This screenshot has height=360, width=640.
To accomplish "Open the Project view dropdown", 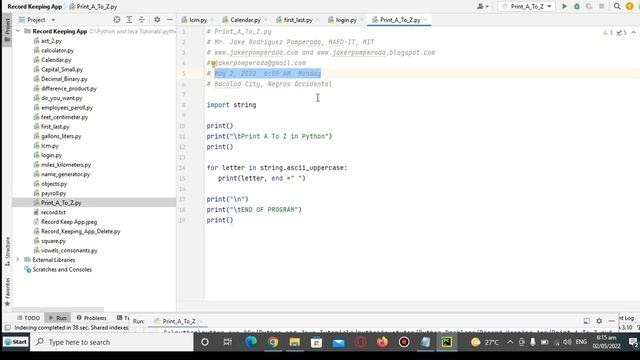I will [37, 20].
